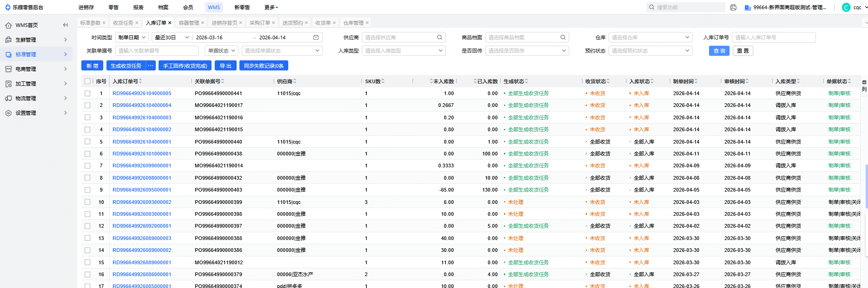Select the checkbox for row 5
The width and height of the screenshot is (868, 288).
pyautogui.click(x=87, y=142)
